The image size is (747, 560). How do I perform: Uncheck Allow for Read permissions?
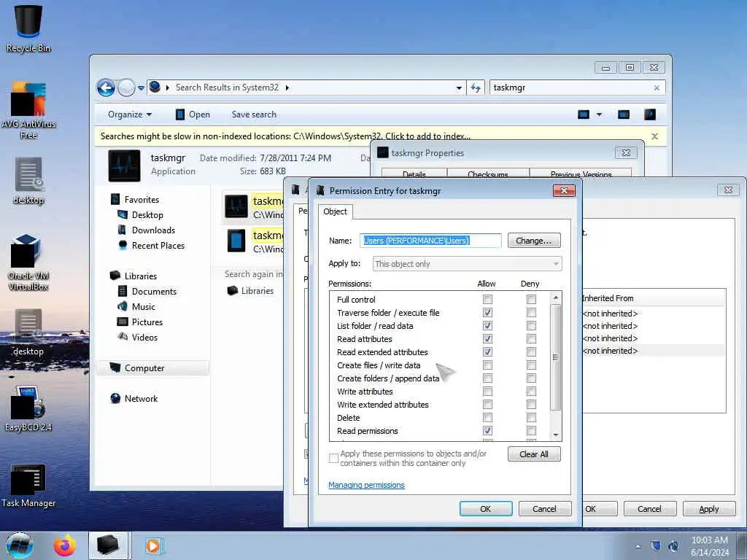click(487, 430)
